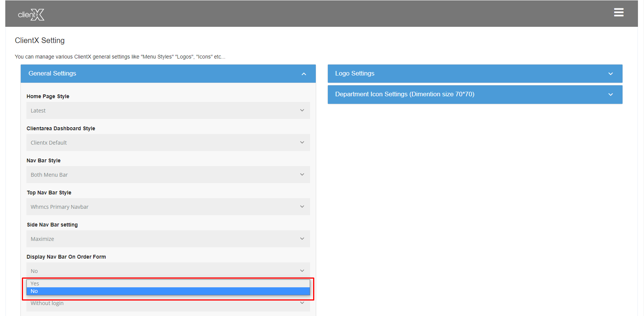Click the ClientX logo in header
644x316 pixels.
(x=31, y=15)
